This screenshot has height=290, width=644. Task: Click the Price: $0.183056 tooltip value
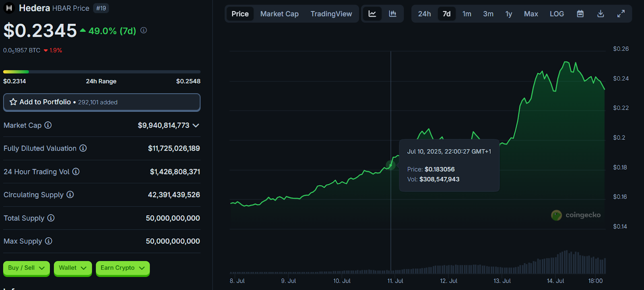tap(431, 169)
